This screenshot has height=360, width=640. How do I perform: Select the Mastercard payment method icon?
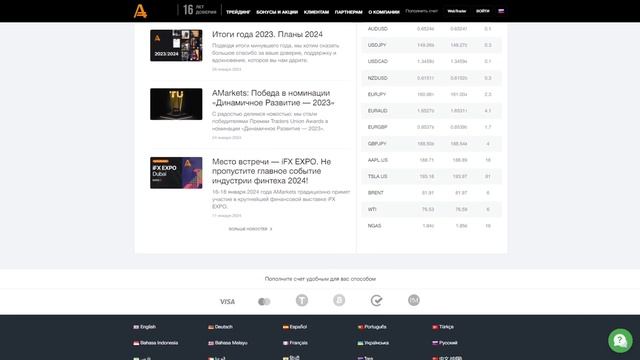click(x=264, y=302)
